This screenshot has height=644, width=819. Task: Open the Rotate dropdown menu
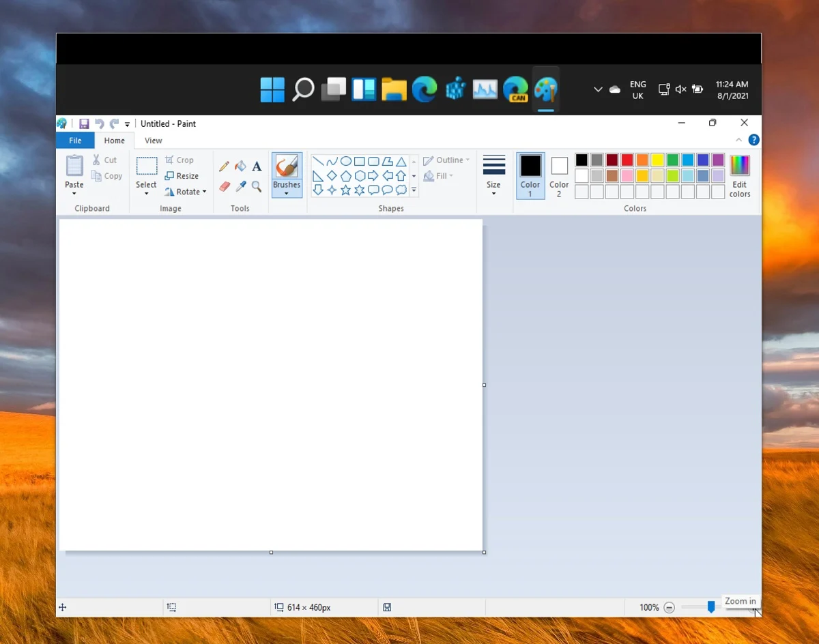(x=186, y=192)
